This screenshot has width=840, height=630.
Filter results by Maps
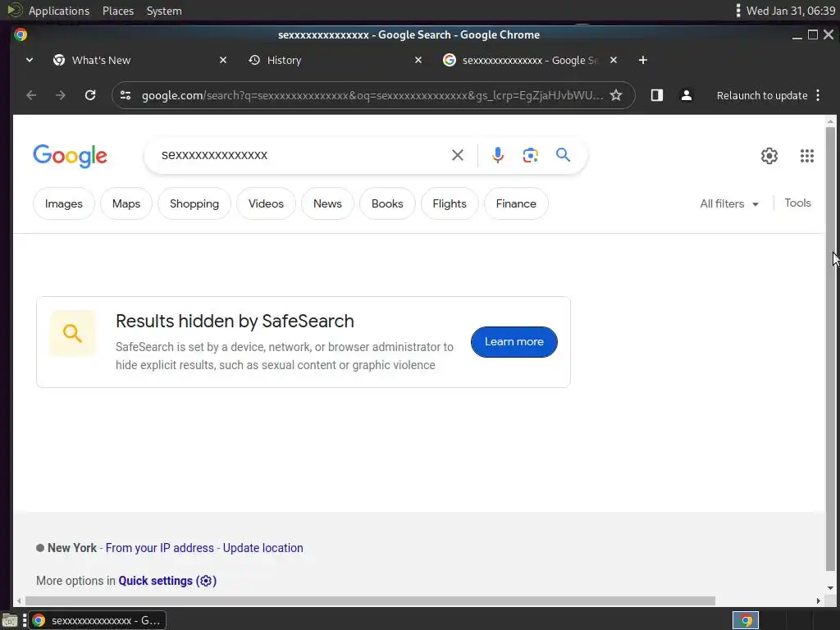coord(126,203)
